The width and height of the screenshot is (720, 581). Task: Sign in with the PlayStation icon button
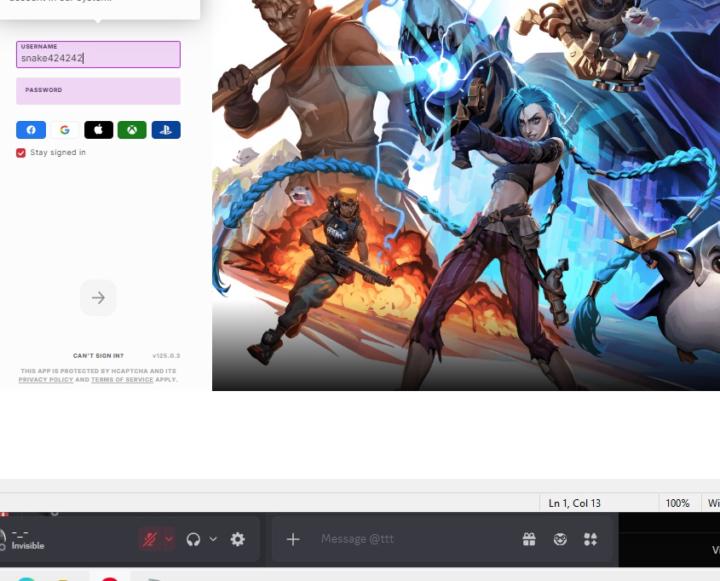point(166,130)
